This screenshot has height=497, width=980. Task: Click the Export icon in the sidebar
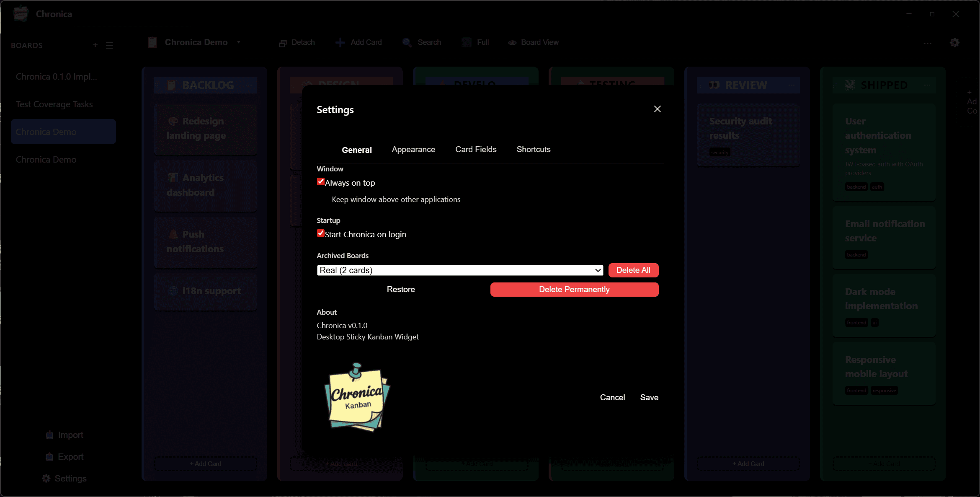coord(50,456)
